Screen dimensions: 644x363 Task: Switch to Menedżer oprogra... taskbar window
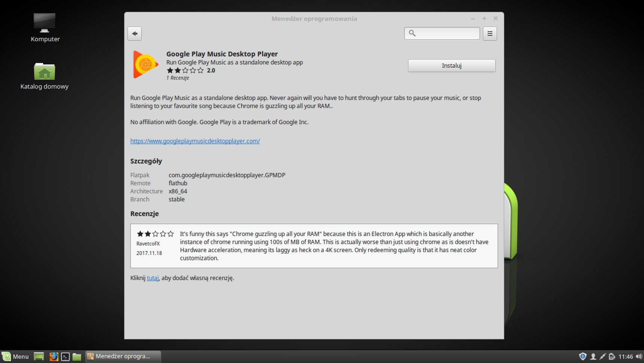(x=123, y=356)
